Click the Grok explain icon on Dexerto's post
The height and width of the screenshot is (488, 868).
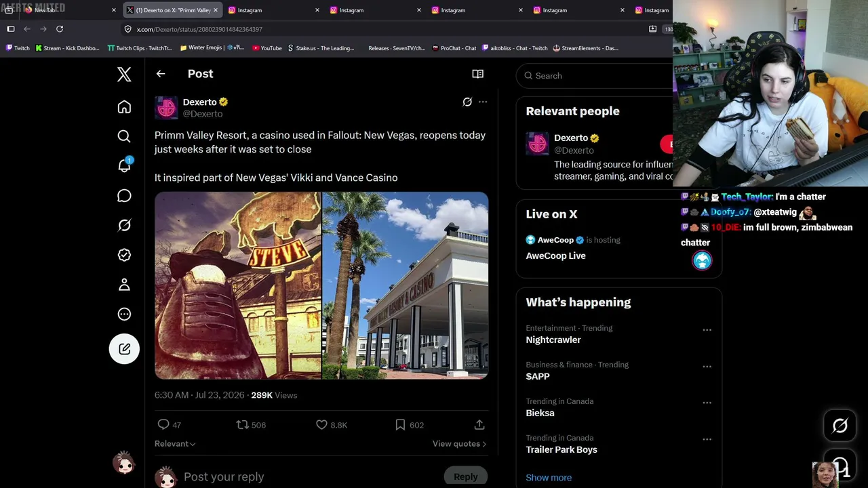point(467,102)
